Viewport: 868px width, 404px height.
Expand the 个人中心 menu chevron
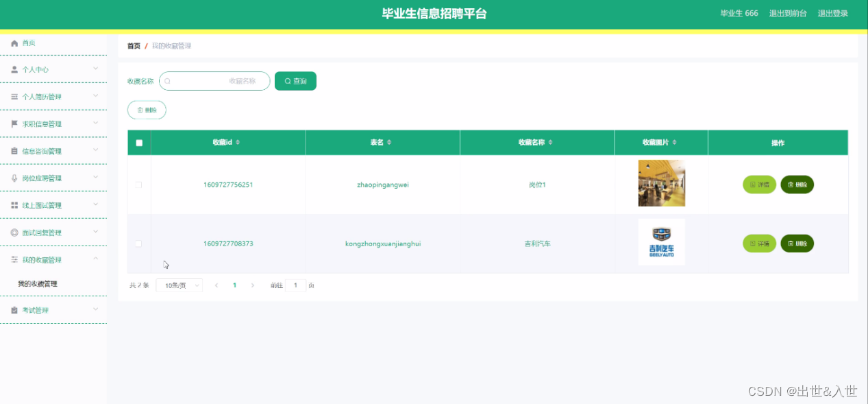(96, 69)
